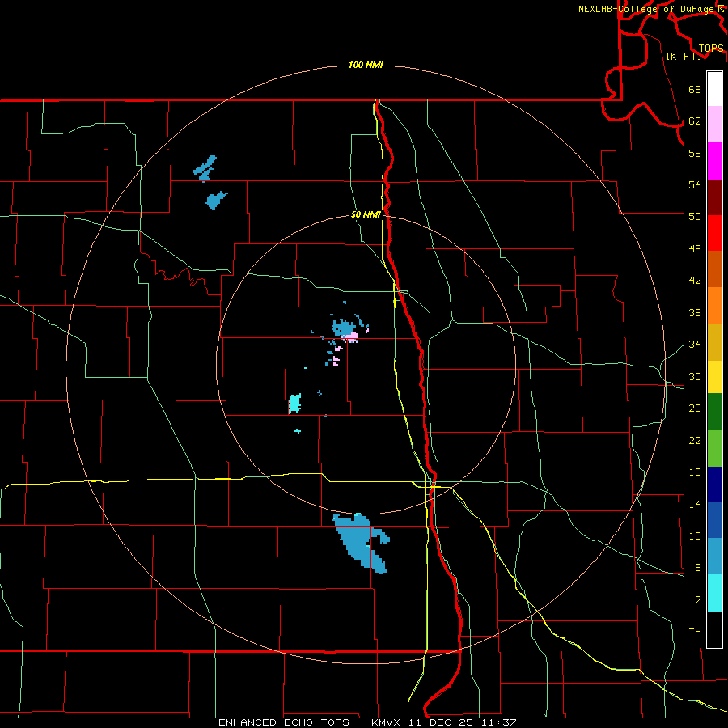The height and width of the screenshot is (728, 728).
Task: Click the "58" legend value
Action: click(695, 153)
